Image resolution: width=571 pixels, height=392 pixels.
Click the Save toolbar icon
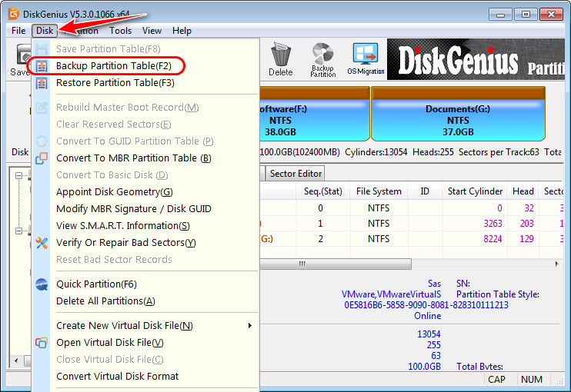[21, 60]
